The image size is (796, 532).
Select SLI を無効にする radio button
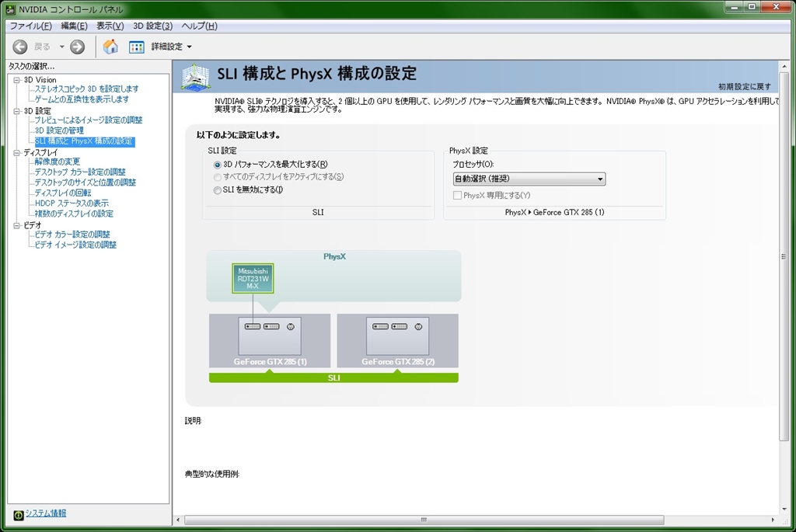[x=218, y=190]
